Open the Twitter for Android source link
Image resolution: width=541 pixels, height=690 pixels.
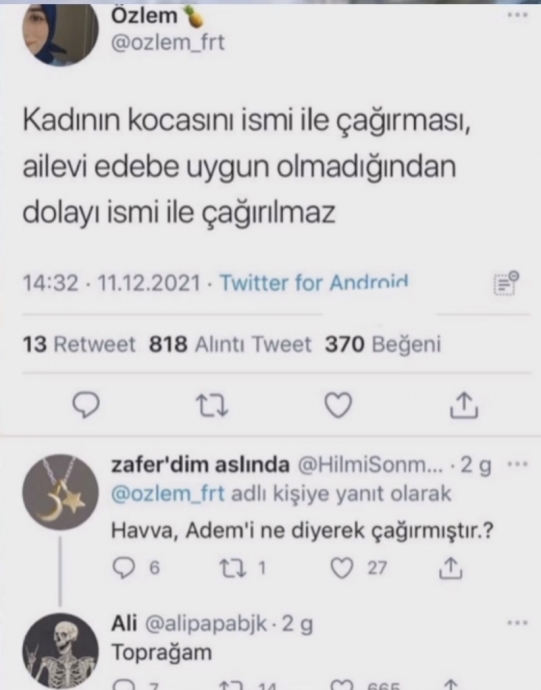pos(314,283)
